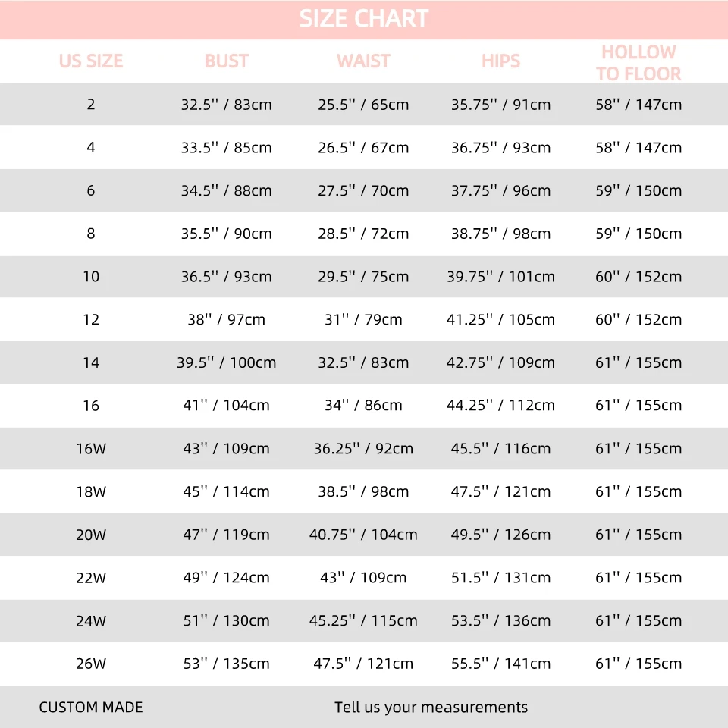728x728 pixels.
Task: Click the waist value 27.5'' / 70cm
Action: tap(363, 190)
